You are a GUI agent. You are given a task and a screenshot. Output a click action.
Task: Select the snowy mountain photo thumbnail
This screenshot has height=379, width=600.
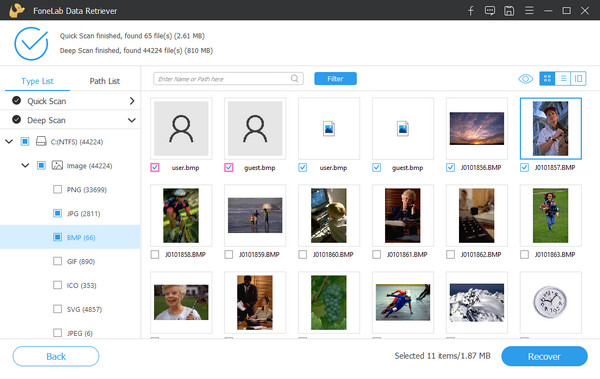477,302
